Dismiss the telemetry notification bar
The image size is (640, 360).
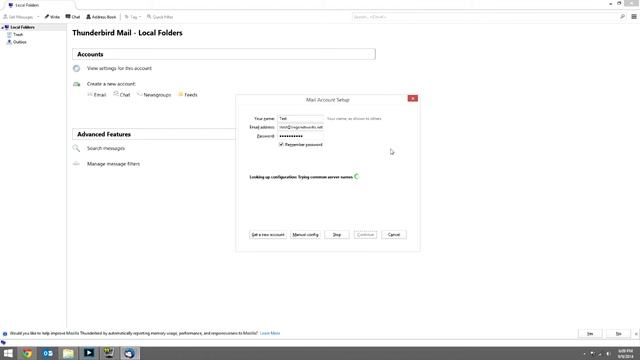point(636,334)
